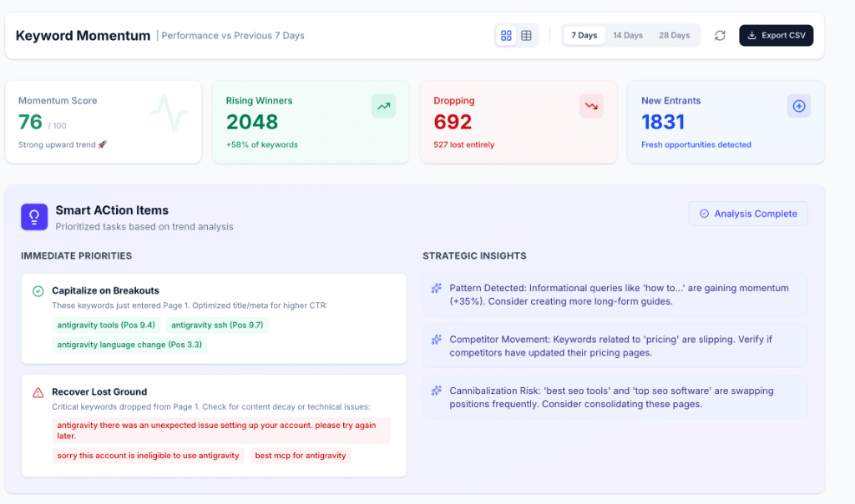Viewport: 855px width, 504px height.
Task: Open the 28 Days comparison
Action: click(675, 35)
